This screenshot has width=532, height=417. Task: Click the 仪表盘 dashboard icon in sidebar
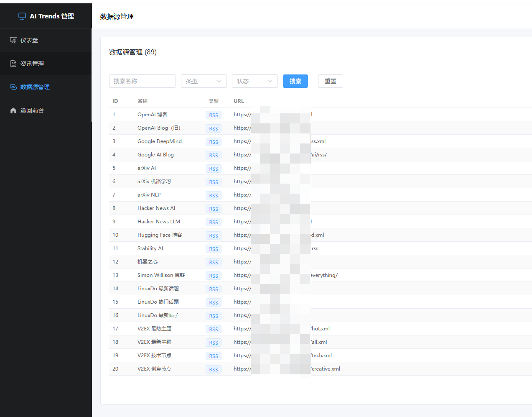point(13,40)
